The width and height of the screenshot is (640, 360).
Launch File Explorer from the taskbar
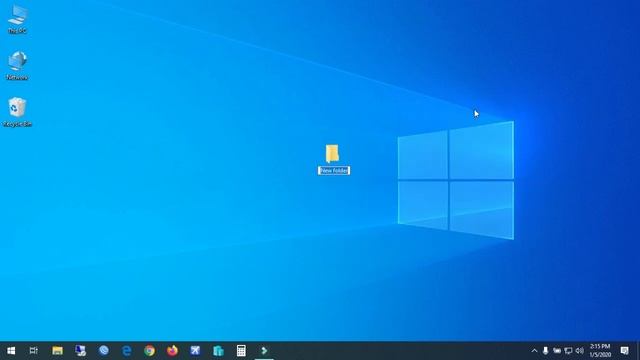tap(57, 351)
